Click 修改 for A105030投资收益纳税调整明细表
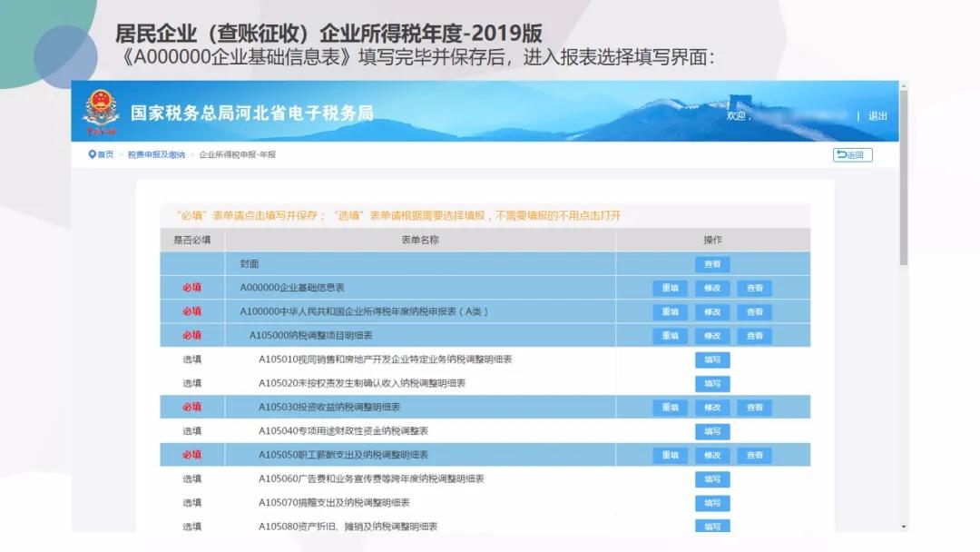This screenshot has height=552, width=980. [x=711, y=408]
